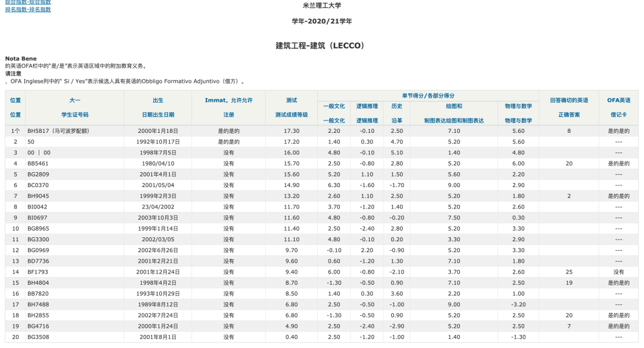The image size is (644, 348).
Task: Select student code BD7736
Action: [38, 261]
